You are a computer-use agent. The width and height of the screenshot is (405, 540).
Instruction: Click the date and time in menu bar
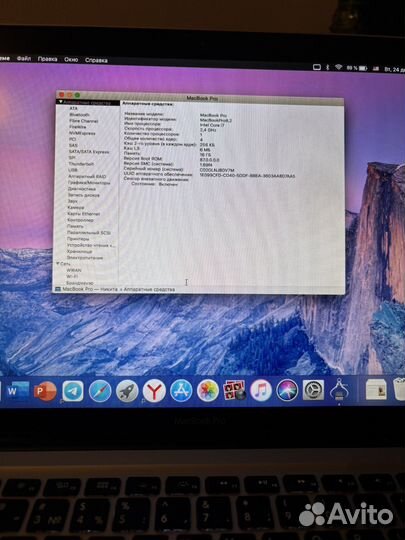(395, 69)
